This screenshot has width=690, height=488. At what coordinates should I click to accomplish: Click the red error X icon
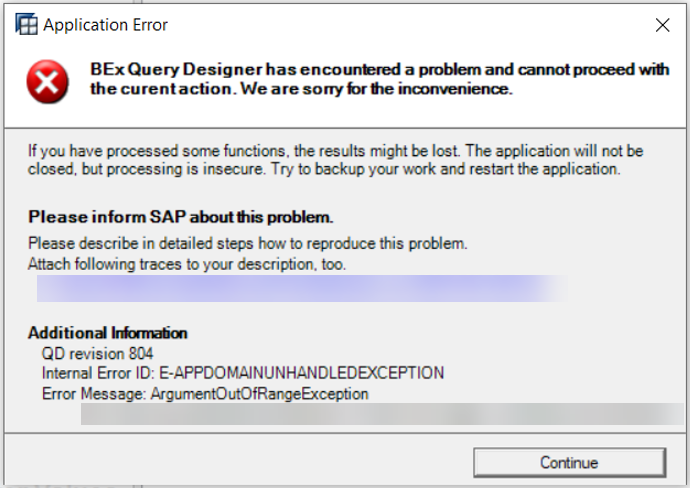click(x=48, y=82)
